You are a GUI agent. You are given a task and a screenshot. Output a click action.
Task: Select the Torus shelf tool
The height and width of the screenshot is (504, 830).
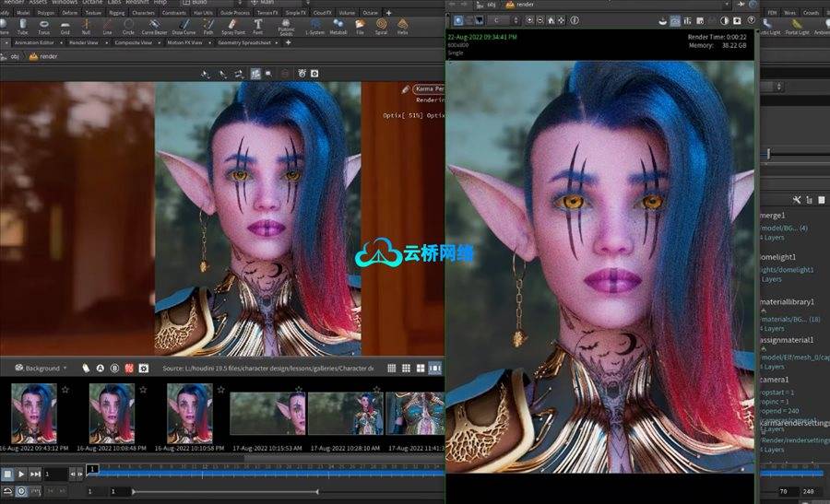point(43,27)
